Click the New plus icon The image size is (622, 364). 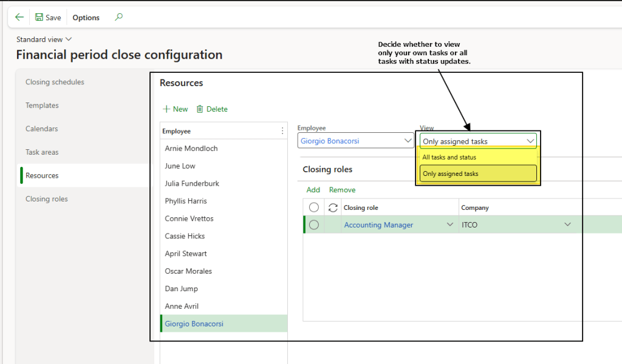point(166,109)
